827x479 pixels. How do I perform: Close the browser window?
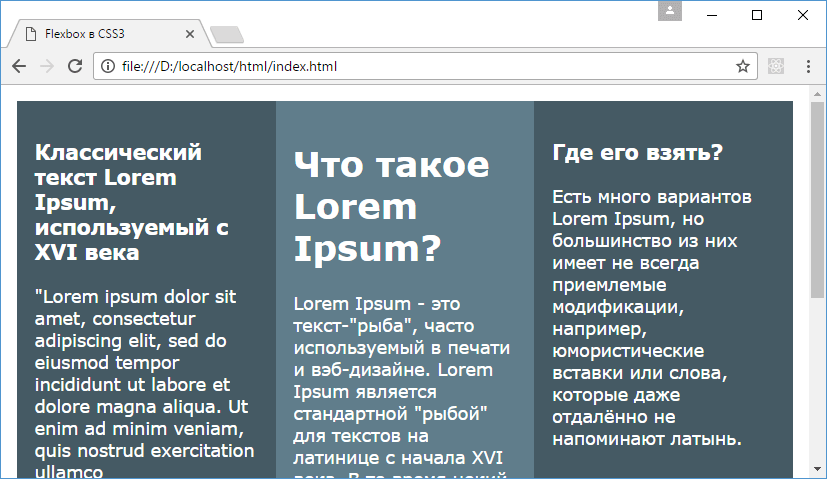pyautogui.click(x=802, y=14)
